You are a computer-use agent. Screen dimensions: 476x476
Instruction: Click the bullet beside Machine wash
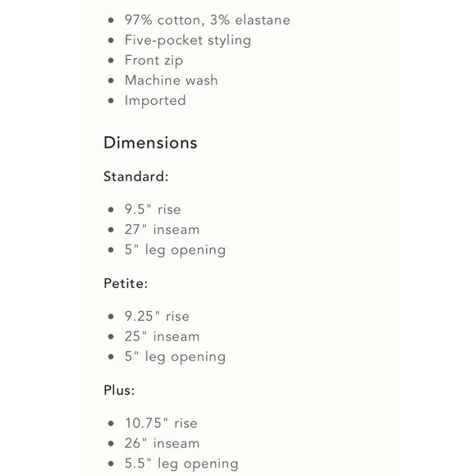point(111,80)
